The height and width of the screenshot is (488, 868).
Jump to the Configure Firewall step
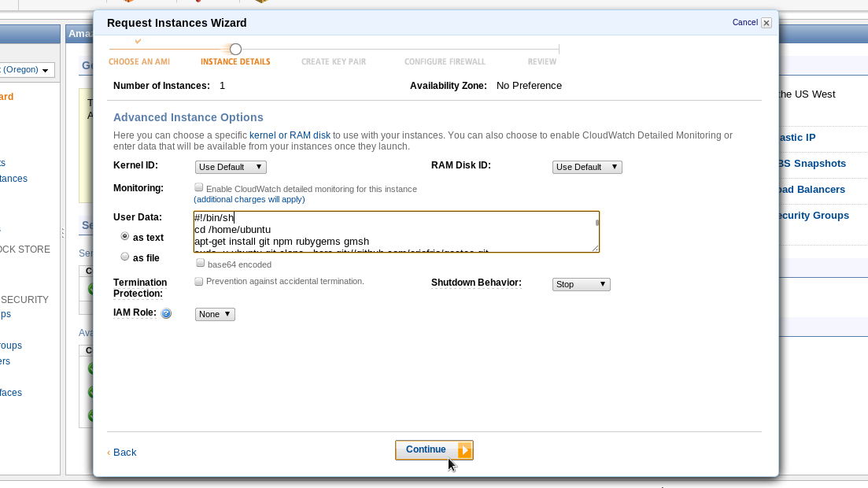point(445,61)
